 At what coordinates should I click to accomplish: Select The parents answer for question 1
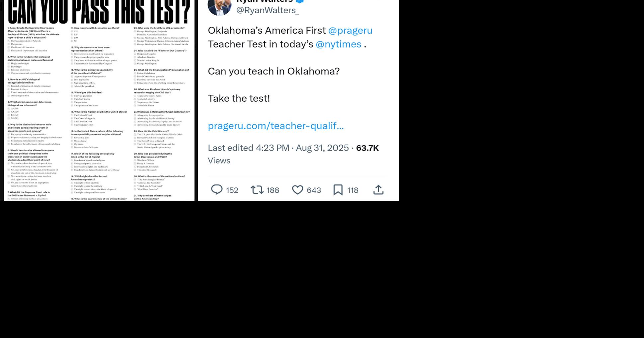15,44
